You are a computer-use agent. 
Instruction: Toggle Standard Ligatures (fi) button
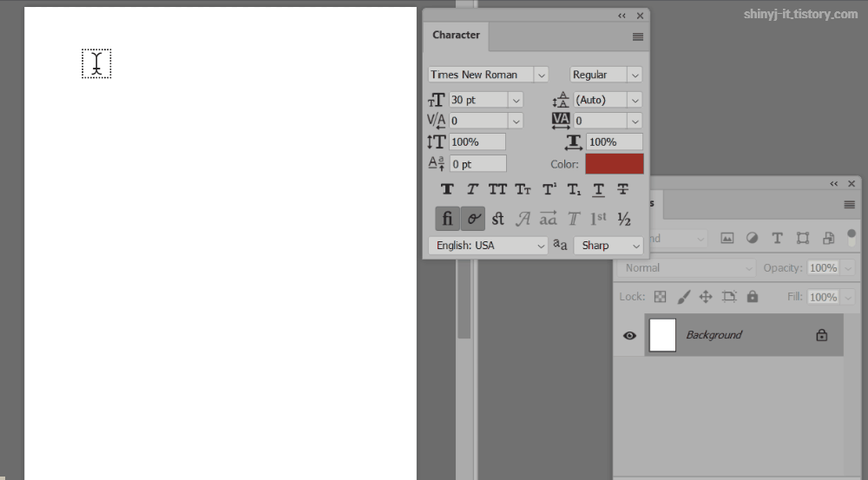(x=447, y=219)
